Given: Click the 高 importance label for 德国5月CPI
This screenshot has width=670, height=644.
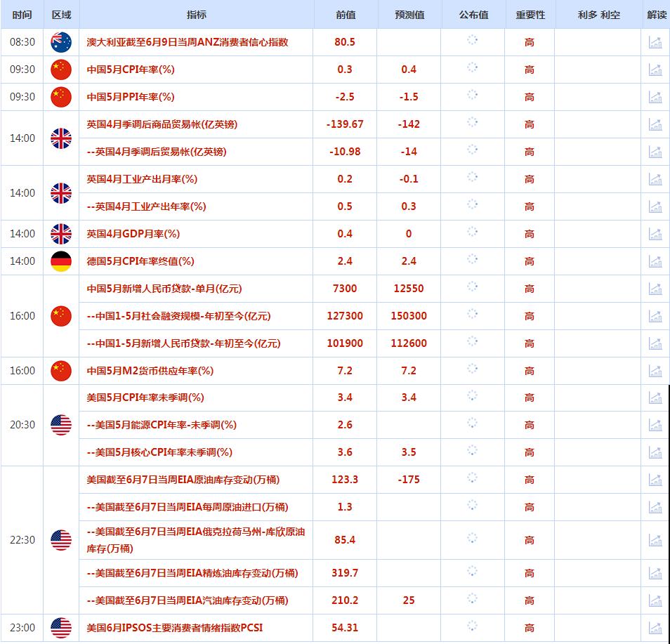Looking at the screenshot, I should tap(529, 261).
